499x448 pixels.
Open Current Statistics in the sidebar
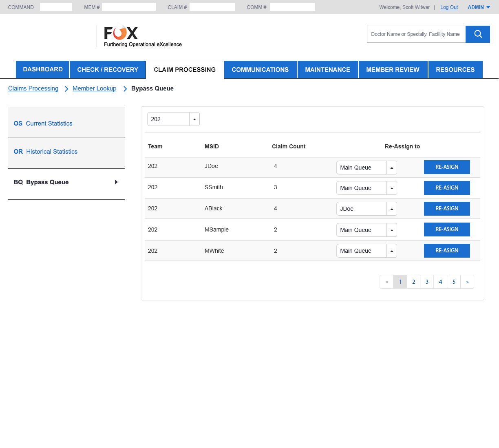(49, 124)
